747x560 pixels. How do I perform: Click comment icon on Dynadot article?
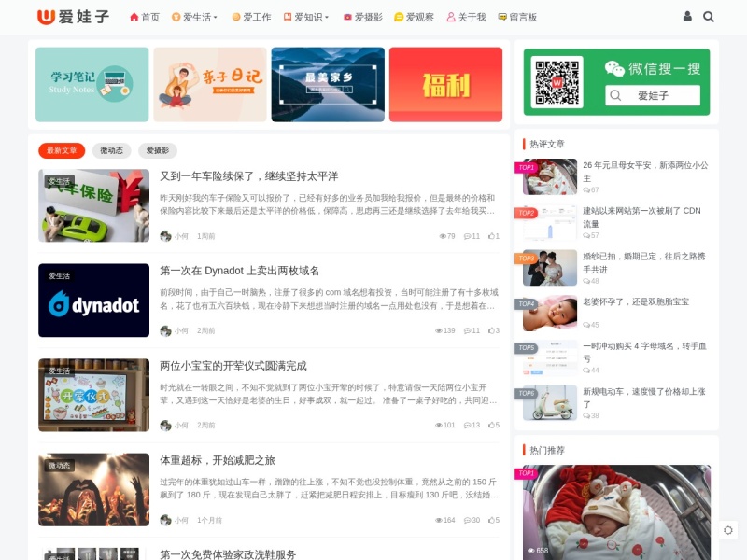(468, 330)
